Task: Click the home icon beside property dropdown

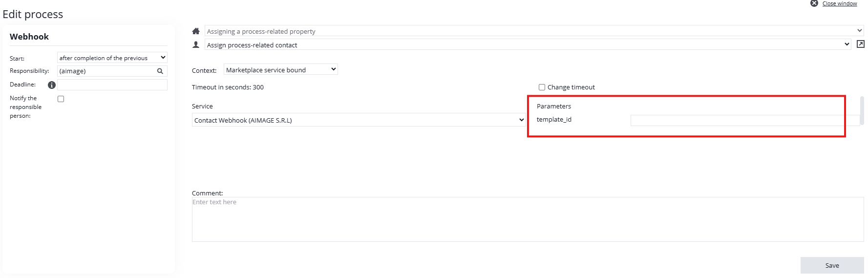Action: [x=196, y=31]
